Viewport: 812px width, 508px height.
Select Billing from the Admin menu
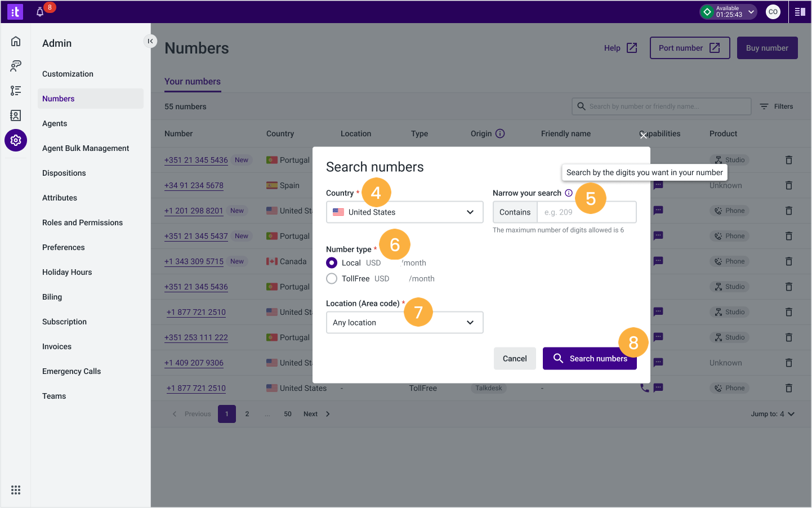(x=52, y=297)
